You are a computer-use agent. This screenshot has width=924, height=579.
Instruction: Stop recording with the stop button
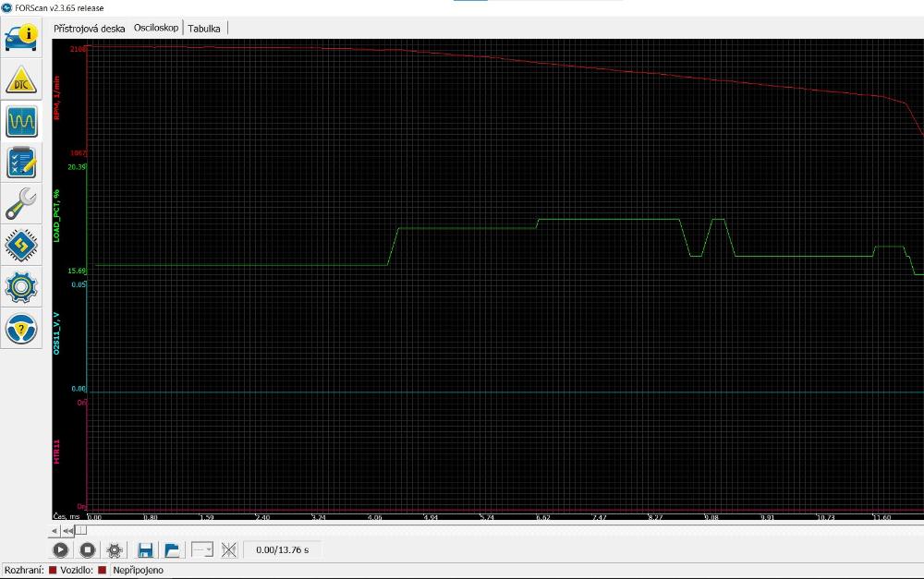(x=88, y=550)
